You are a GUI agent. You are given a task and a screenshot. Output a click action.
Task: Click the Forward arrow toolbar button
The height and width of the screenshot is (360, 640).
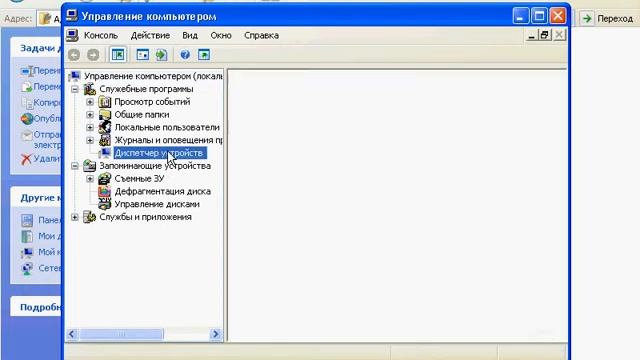93,55
